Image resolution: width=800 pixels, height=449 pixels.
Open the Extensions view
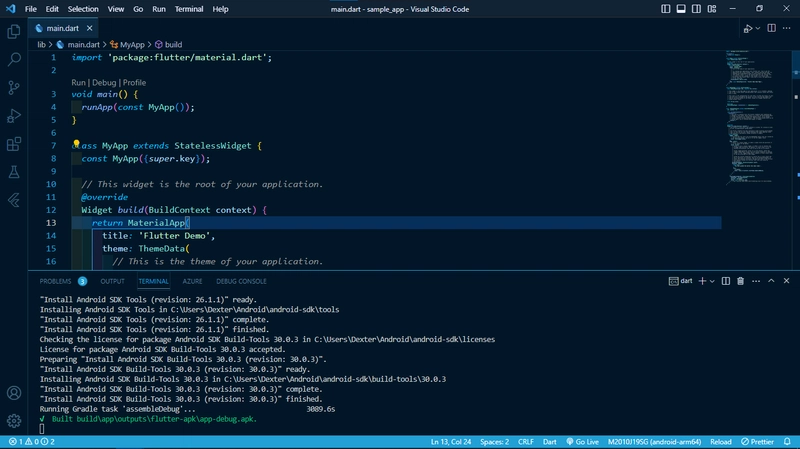click(14, 144)
